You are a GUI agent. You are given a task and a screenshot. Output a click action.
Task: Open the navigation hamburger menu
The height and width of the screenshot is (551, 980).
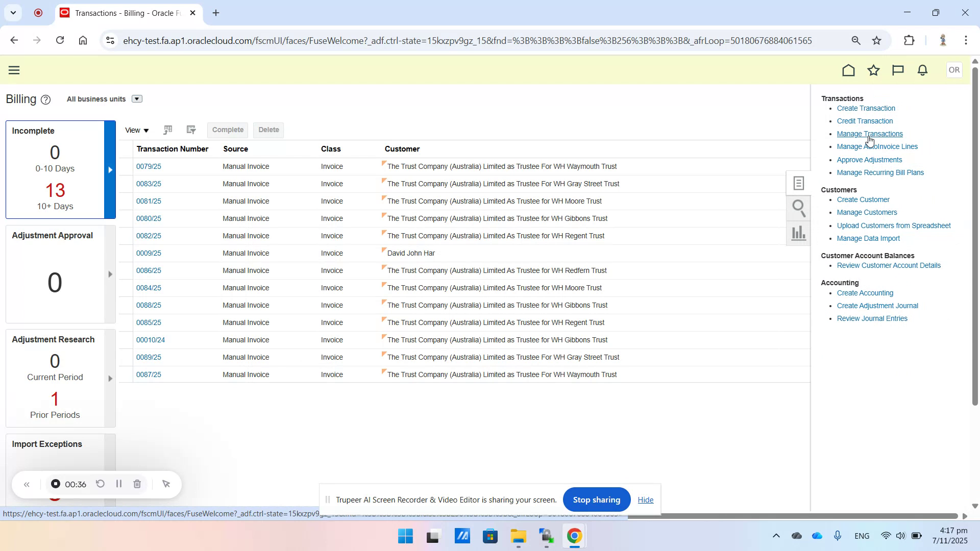tap(14, 70)
